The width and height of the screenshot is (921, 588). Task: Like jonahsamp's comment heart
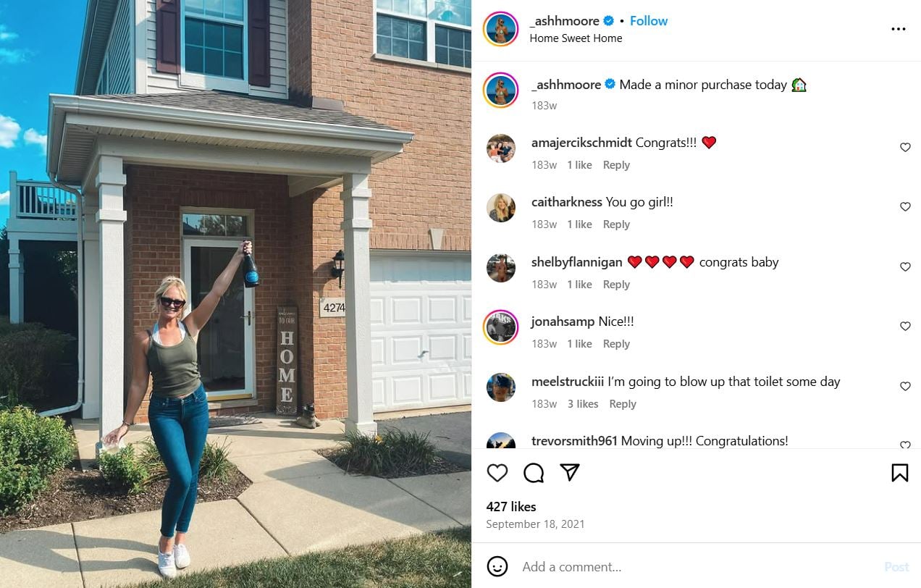(x=905, y=327)
